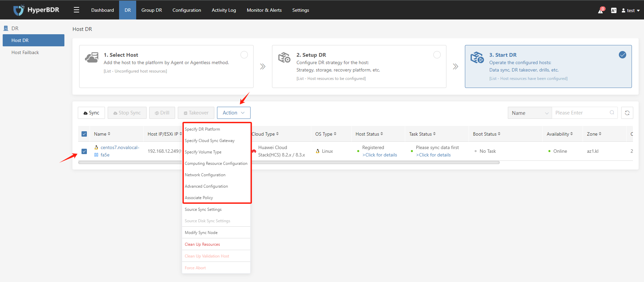The height and width of the screenshot is (282, 644).
Task: Open the Setup DR step card
Action: coord(359,66)
